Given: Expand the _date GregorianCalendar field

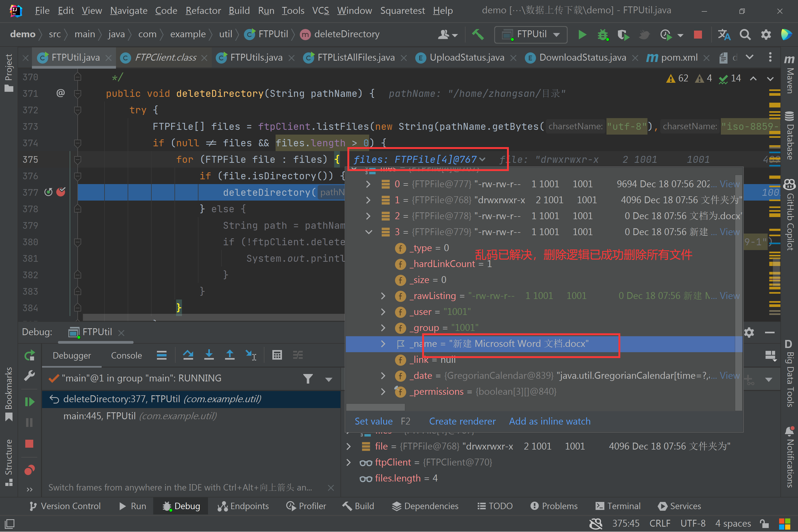Looking at the screenshot, I should [383, 375].
